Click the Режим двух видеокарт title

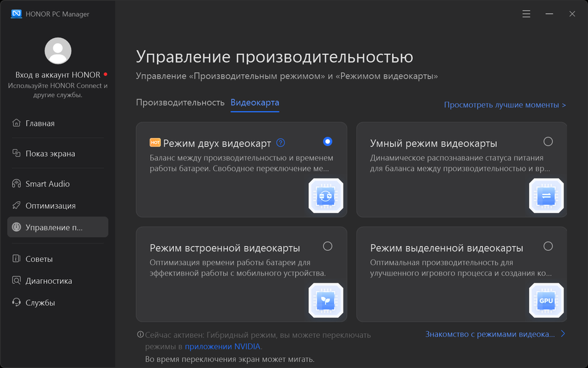(x=217, y=143)
